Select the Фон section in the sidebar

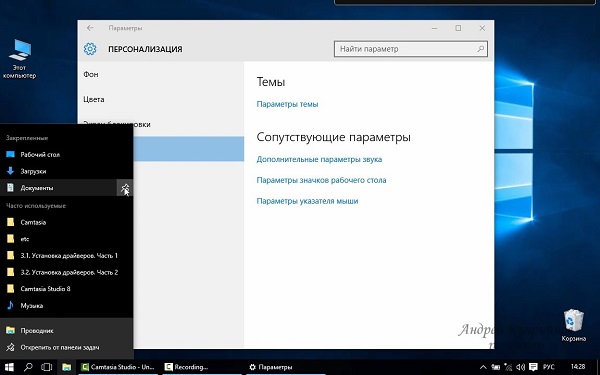tap(161, 74)
